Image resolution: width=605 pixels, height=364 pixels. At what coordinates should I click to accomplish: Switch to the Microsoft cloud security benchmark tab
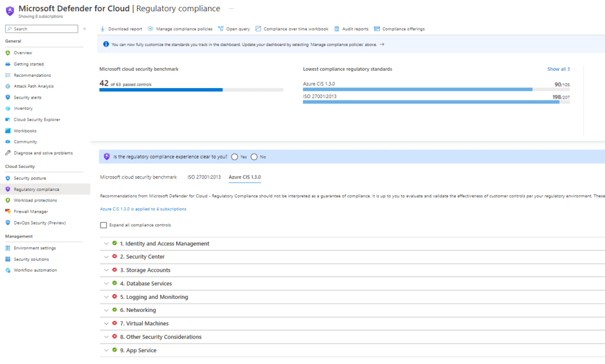138,177
